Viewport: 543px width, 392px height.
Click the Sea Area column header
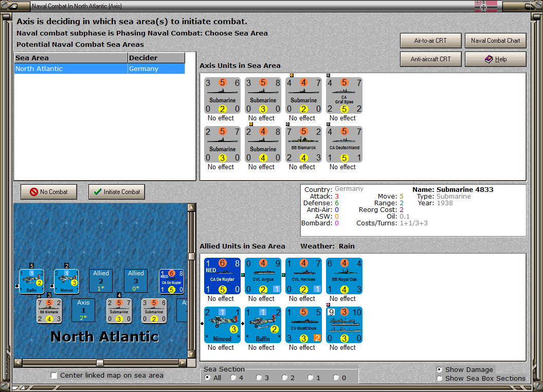(x=71, y=58)
